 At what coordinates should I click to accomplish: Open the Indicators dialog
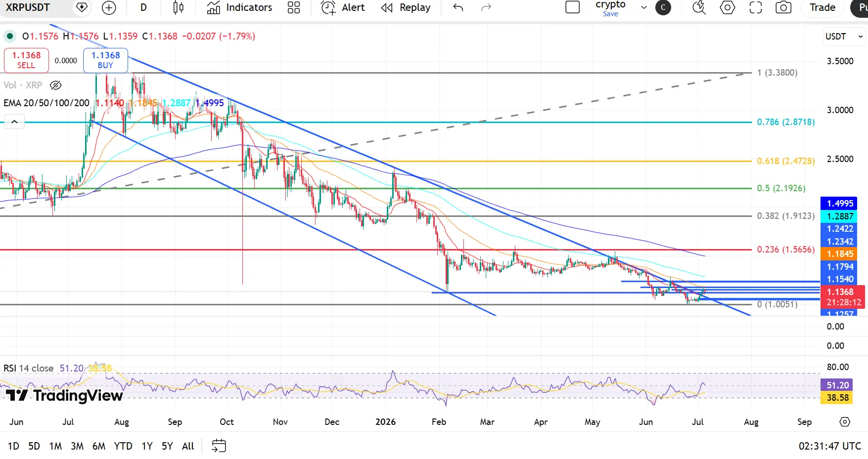coord(240,7)
